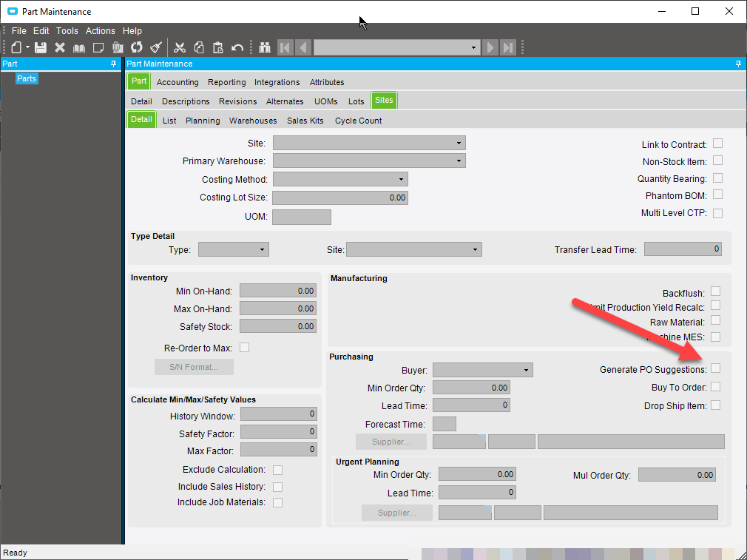
Task: Click the Cut scissors icon
Action: (x=180, y=47)
